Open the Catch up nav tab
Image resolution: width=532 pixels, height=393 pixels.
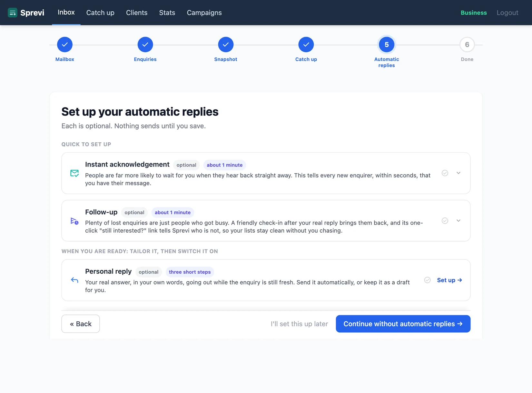click(x=100, y=13)
